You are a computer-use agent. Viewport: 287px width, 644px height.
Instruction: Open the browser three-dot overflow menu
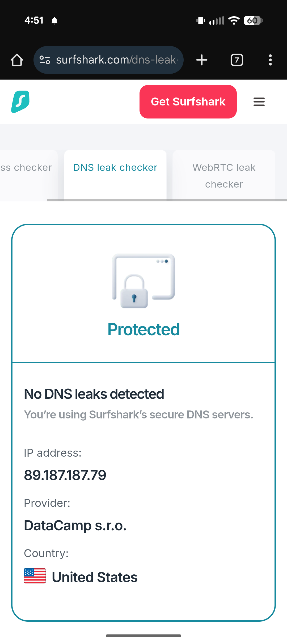(x=270, y=60)
